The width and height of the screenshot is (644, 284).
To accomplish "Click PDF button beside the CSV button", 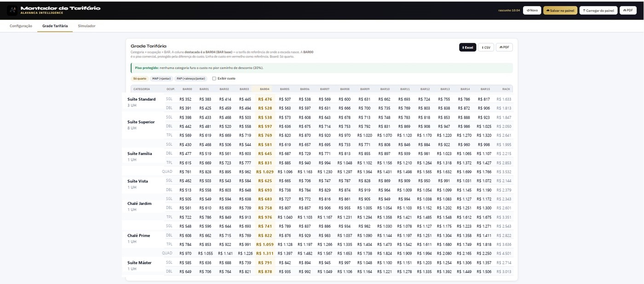I will (x=504, y=47).
